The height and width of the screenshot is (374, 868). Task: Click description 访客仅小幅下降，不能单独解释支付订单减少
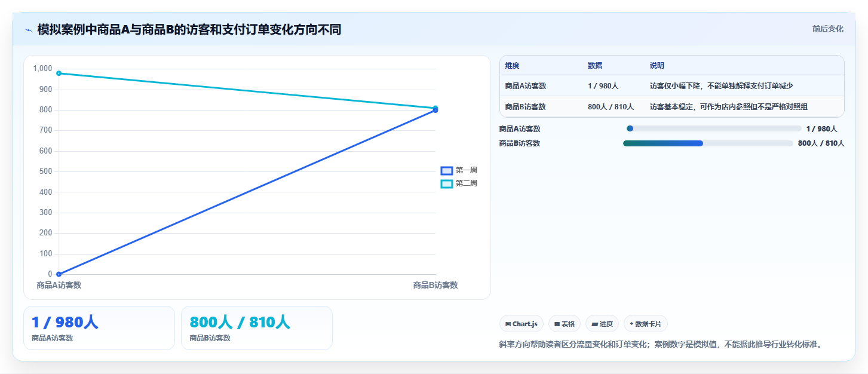(x=721, y=86)
